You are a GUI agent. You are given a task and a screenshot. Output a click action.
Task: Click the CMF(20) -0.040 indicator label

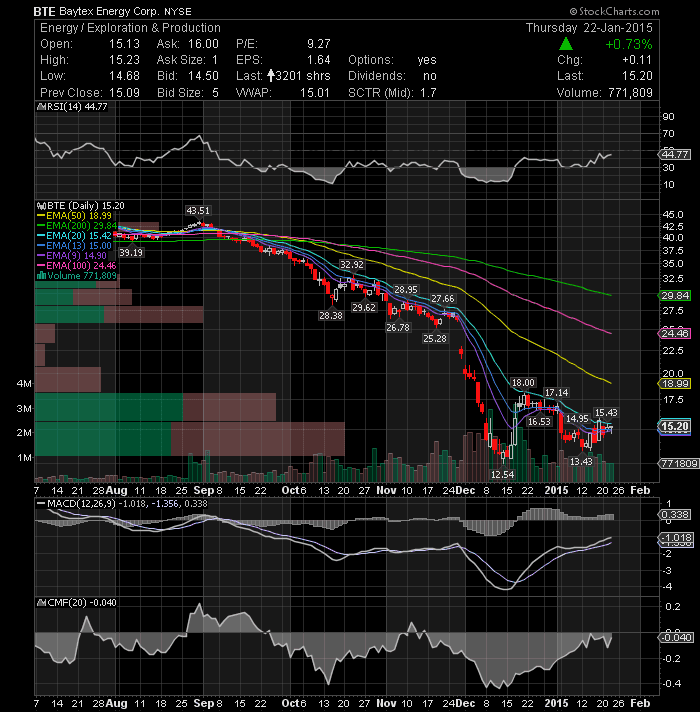82,603
